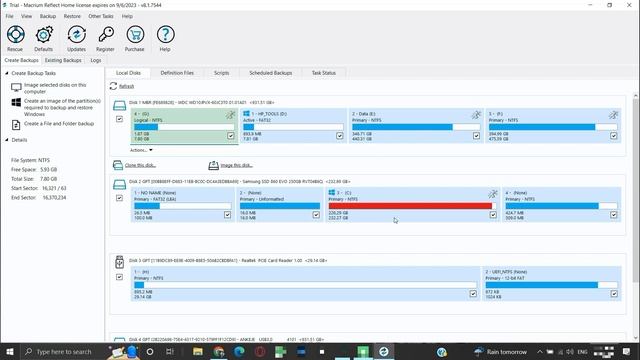Image resolution: width=640 pixels, height=360 pixels.
Task: Open the Help question mark tool
Action: (165, 38)
